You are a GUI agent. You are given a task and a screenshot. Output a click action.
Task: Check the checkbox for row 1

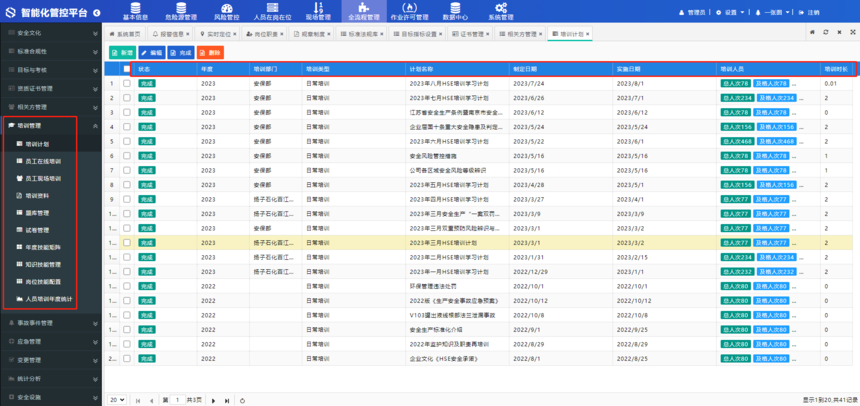(x=126, y=83)
